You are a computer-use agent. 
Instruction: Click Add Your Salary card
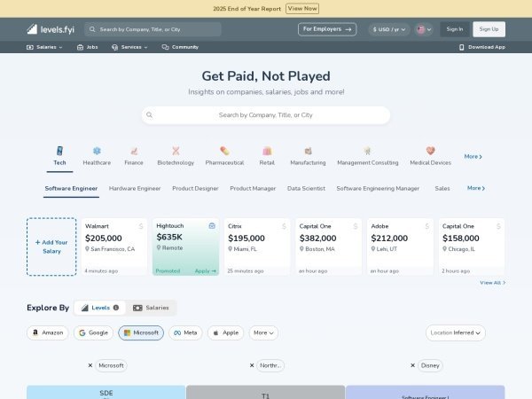click(51, 246)
